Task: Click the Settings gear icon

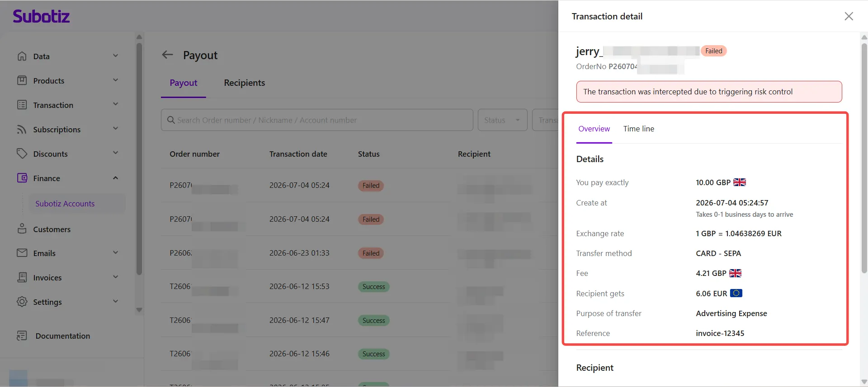Action: coord(22,302)
